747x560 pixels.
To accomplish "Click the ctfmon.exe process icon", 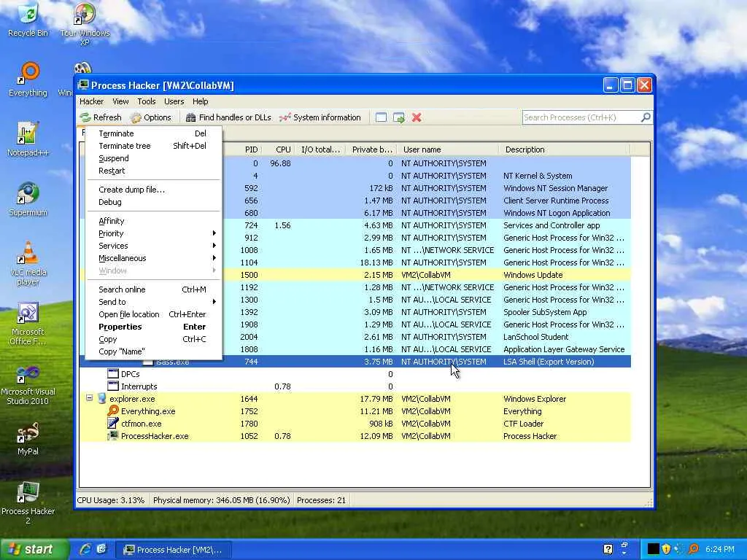I will 113,424.
